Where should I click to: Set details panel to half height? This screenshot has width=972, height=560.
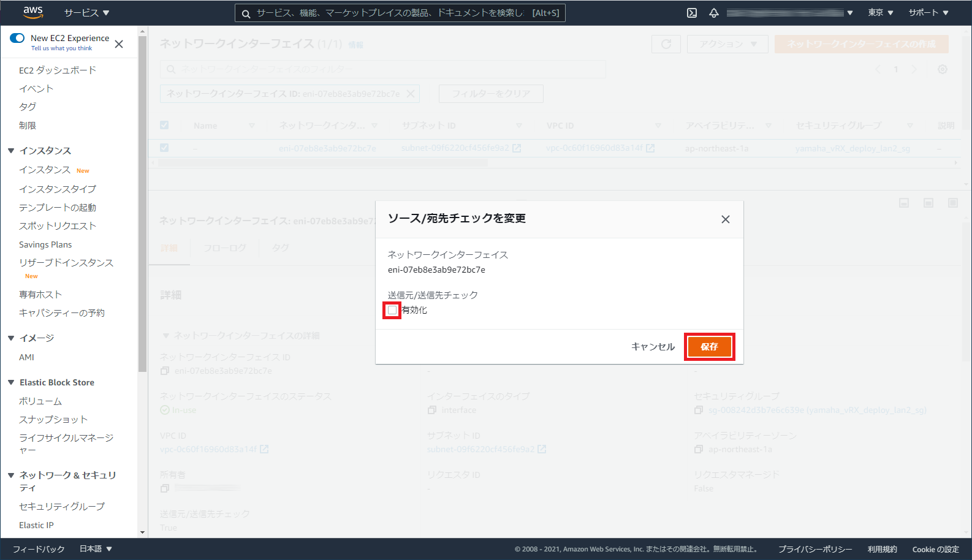pyautogui.click(x=928, y=203)
